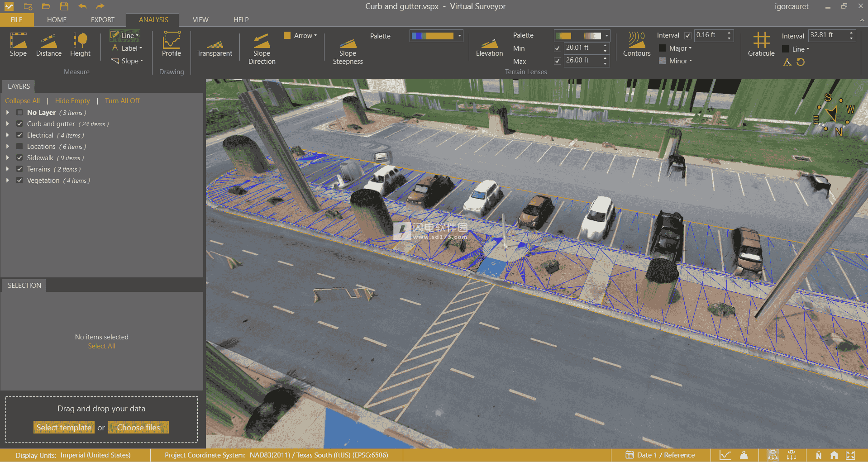Click the graticule reset circular arrow icon

(x=801, y=62)
